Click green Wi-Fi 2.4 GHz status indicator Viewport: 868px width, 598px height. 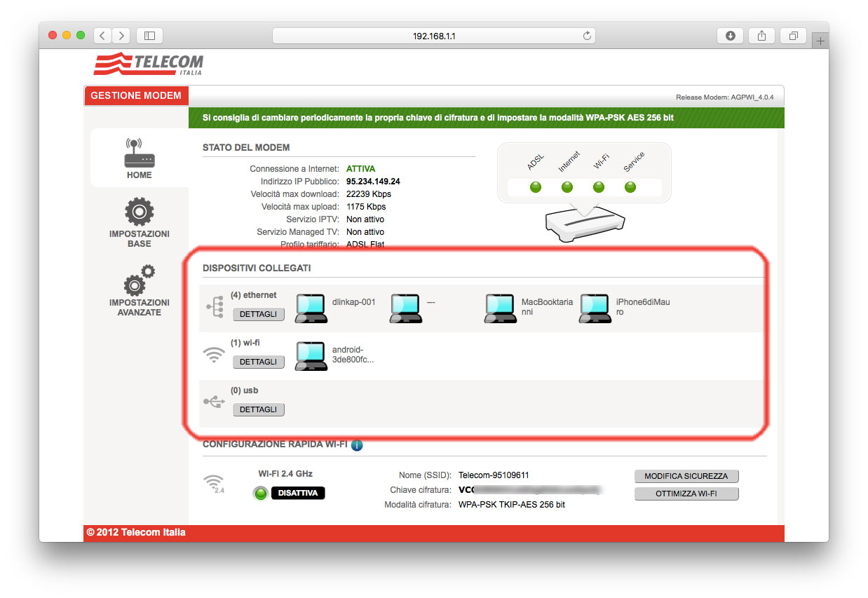pos(261,494)
